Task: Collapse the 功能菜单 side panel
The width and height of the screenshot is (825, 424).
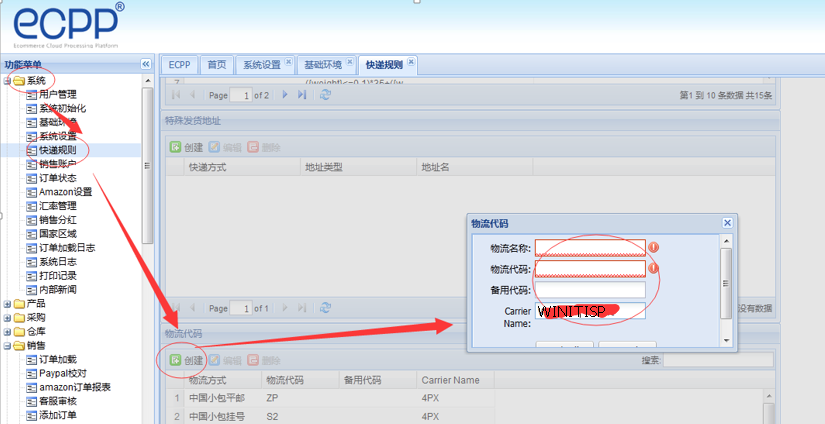Action: 145,64
